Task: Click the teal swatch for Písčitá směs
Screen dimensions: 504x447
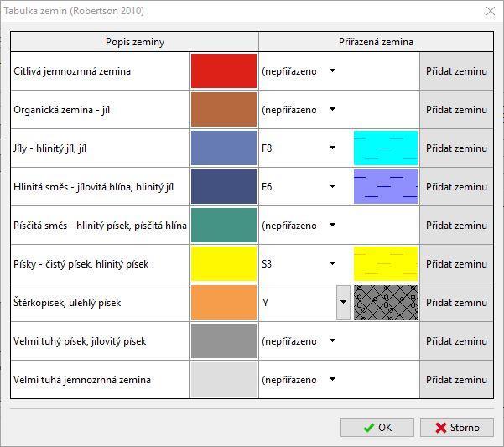Action: pyautogui.click(x=224, y=225)
